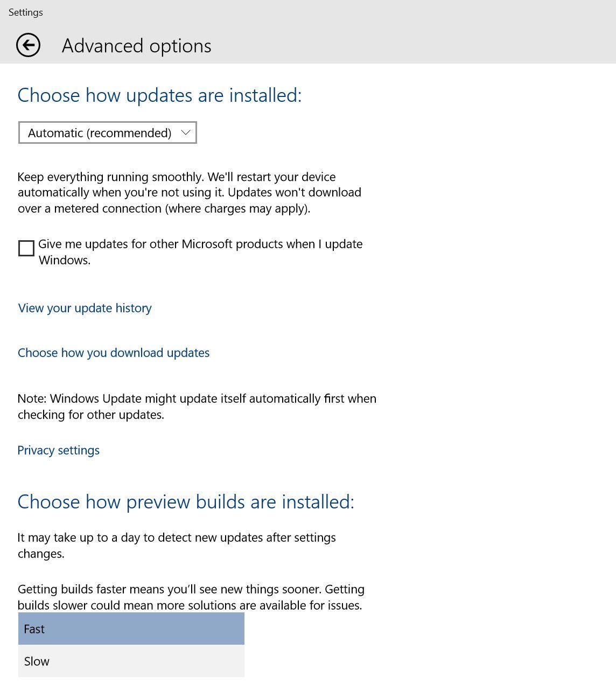Select 'Slow' for preview builds

pos(131,661)
